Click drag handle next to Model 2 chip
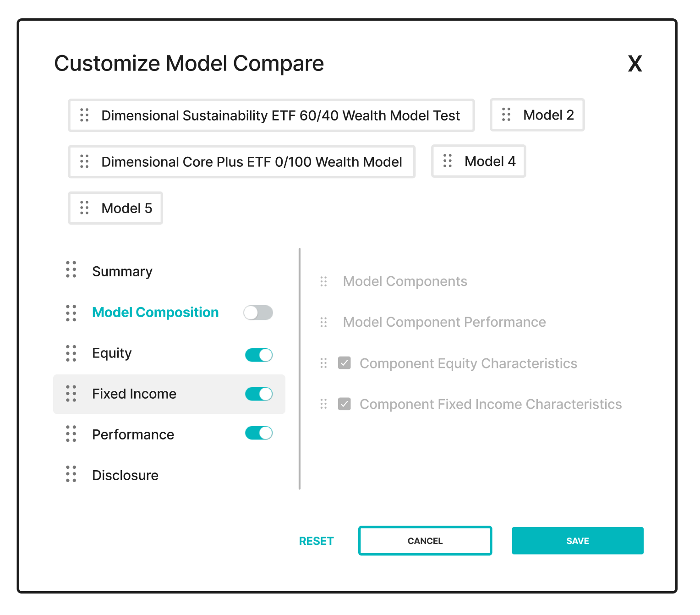 (506, 115)
